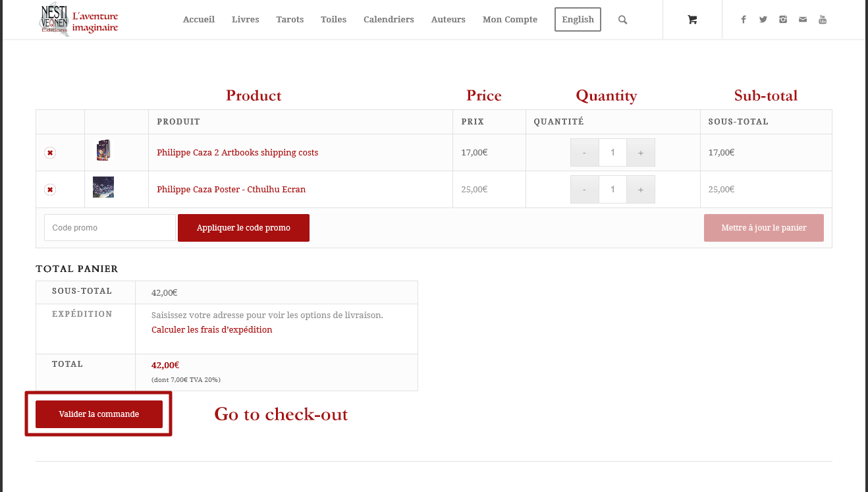Click Valider la commande button
Screen dimensions: 868x492
coord(99,414)
